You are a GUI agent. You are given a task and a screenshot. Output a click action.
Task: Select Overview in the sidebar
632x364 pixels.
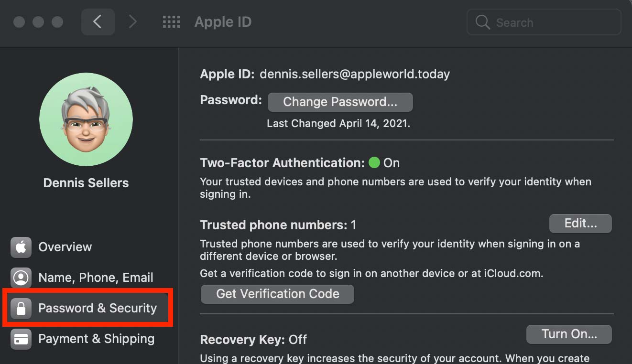[x=65, y=247]
